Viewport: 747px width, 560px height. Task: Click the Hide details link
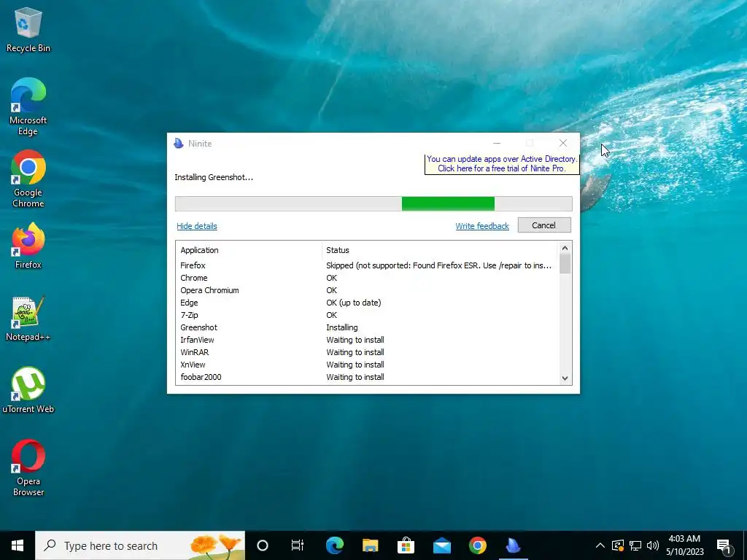coord(197,226)
